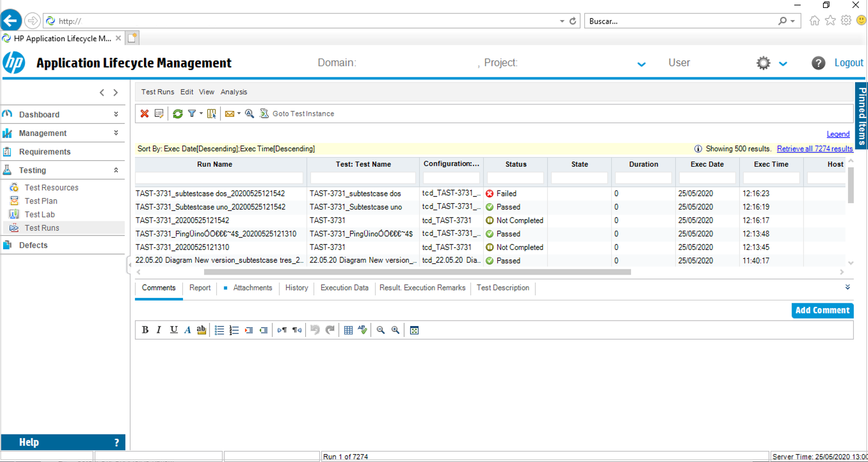
Task: Refresh the test runs grid
Action: coord(178,114)
